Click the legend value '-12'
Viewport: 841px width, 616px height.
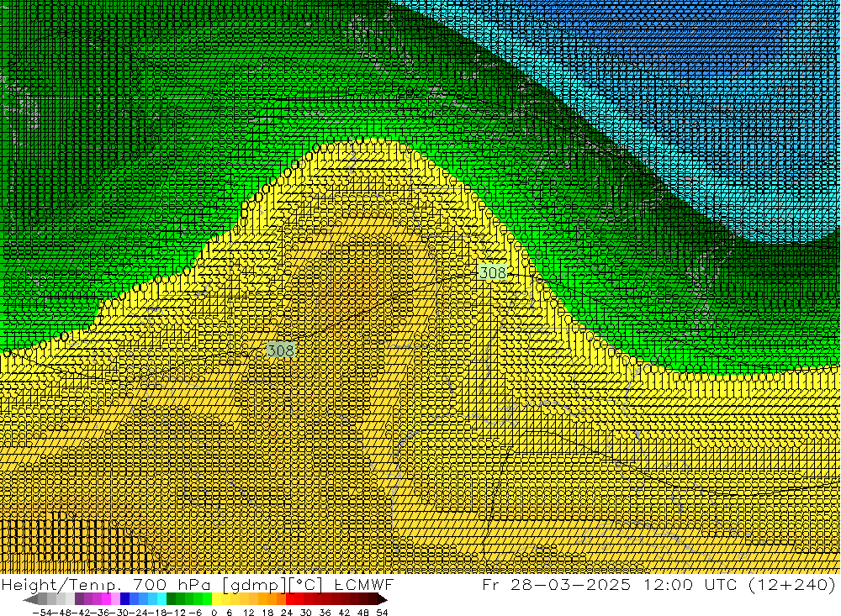pos(175,613)
